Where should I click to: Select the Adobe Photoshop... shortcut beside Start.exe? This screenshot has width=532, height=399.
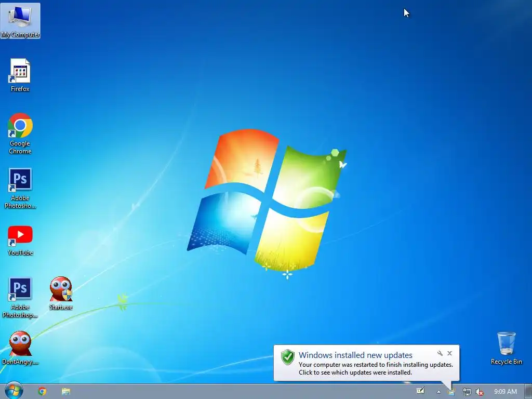20,298
